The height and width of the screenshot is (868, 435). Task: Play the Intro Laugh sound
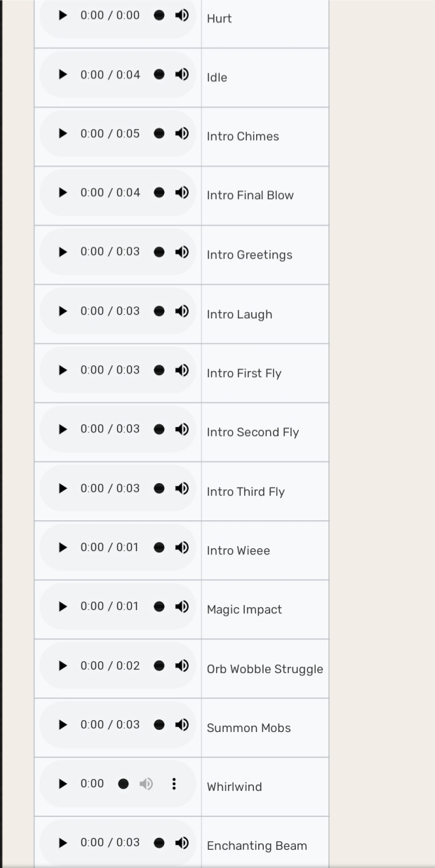click(x=62, y=311)
